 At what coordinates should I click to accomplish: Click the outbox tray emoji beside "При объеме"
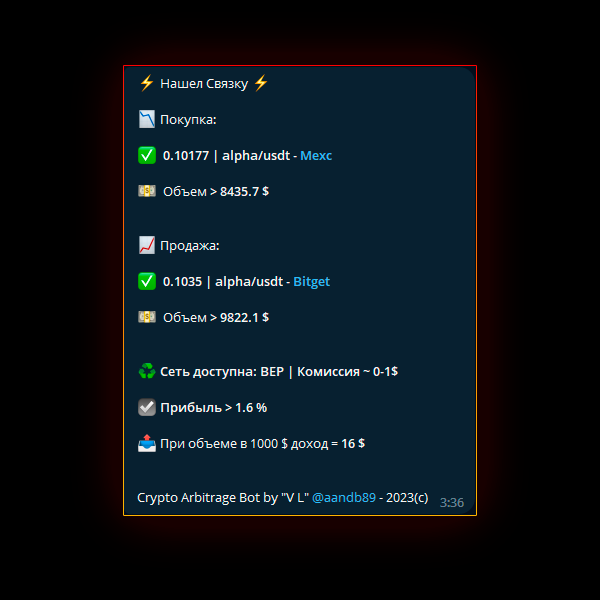coord(147,443)
